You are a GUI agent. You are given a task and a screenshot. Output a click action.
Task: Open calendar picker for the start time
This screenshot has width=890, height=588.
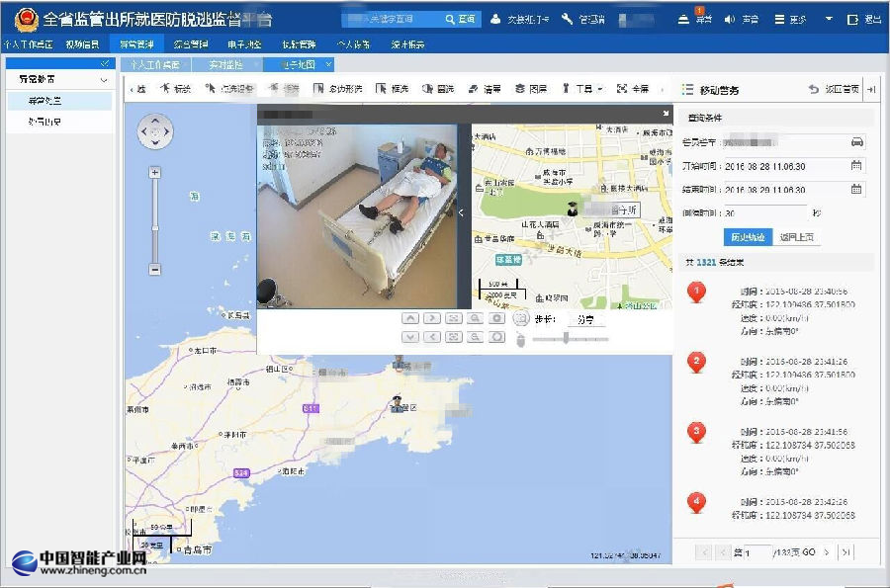click(x=856, y=165)
